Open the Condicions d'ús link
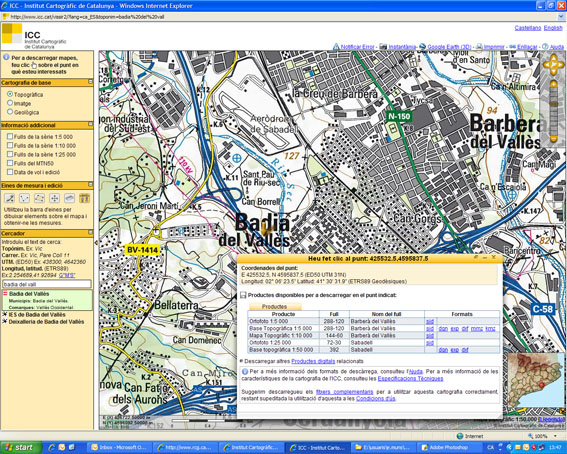Screen dimensions: 567x454 coord(376,398)
